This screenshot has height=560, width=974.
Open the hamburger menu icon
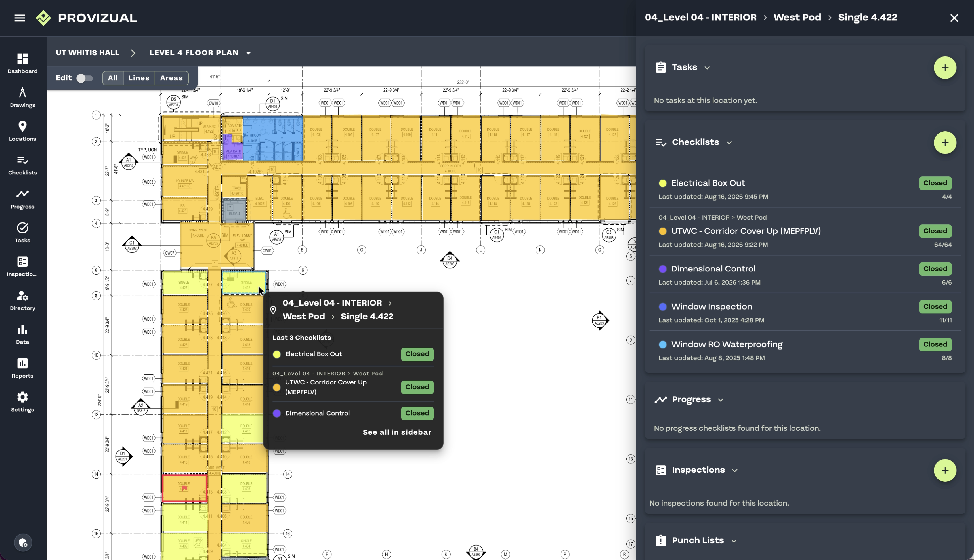[20, 18]
